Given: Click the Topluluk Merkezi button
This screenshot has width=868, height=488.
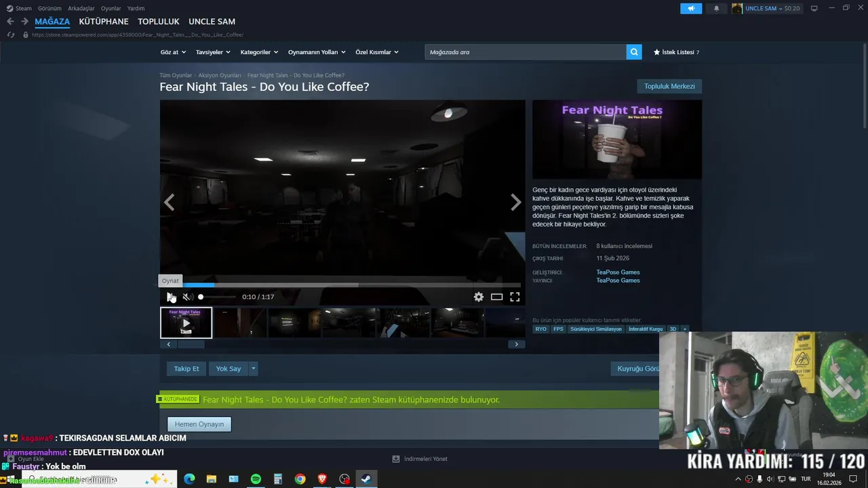Looking at the screenshot, I should (x=669, y=86).
